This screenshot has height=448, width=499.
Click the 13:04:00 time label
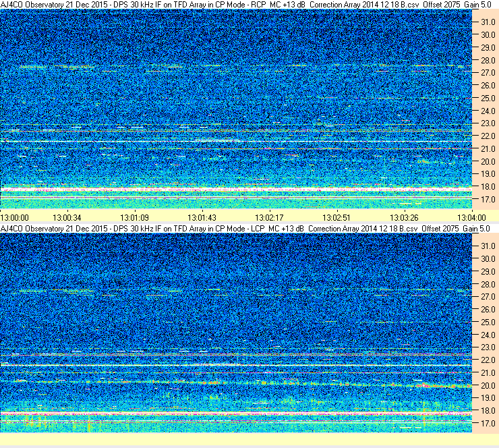[x=471, y=218]
